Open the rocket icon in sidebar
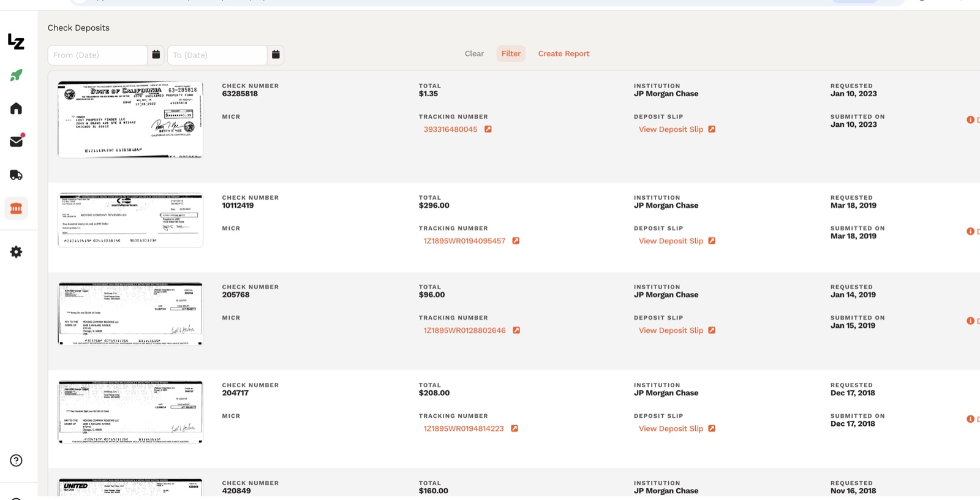The image size is (980, 500). 17,75
